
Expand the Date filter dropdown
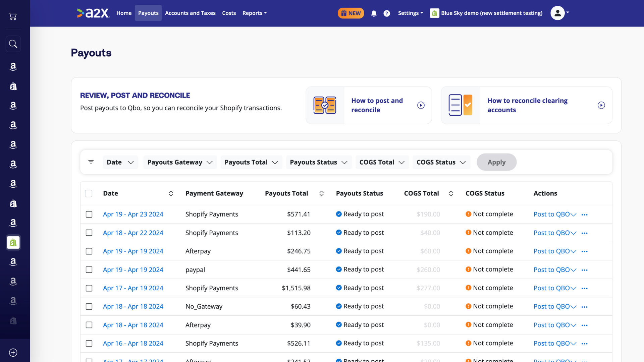coord(120,162)
